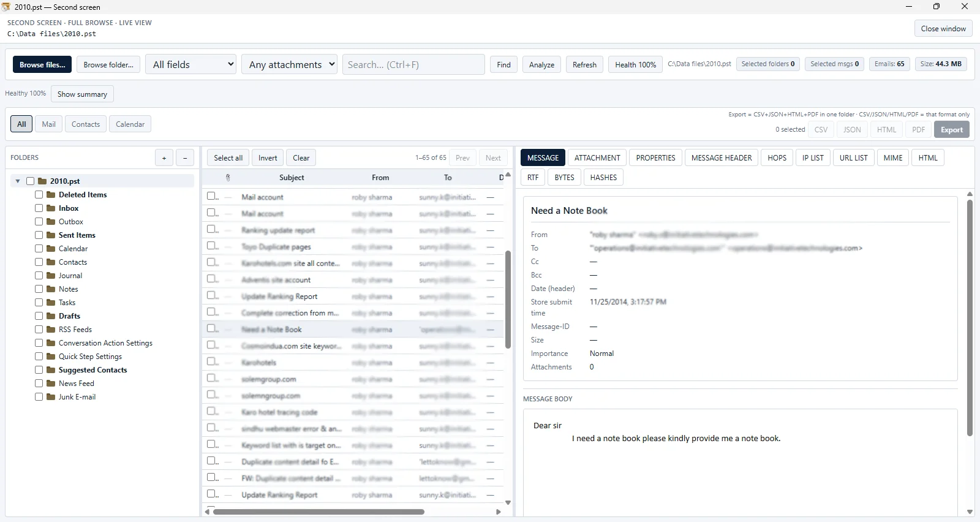Click the Export button
Viewport: 980px width, 522px height.
[x=952, y=130]
